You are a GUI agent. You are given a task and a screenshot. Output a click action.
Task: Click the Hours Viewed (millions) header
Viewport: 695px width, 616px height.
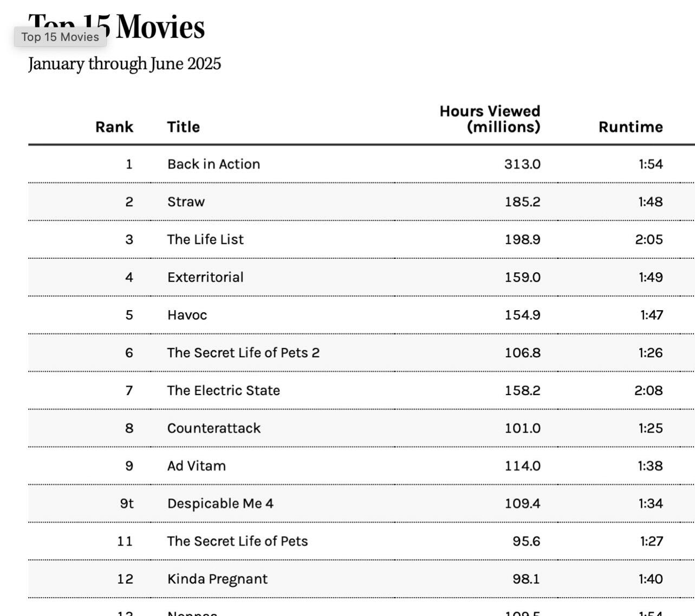coord(490,119)
